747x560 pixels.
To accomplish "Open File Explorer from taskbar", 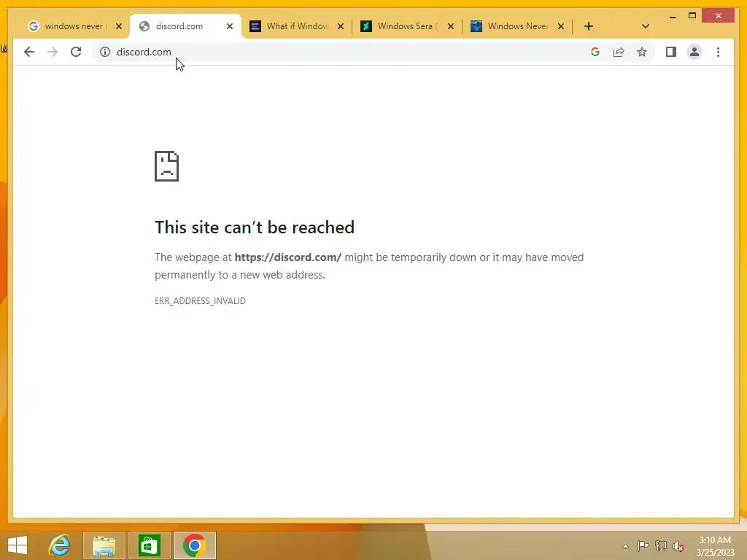I will coord(104,545).
